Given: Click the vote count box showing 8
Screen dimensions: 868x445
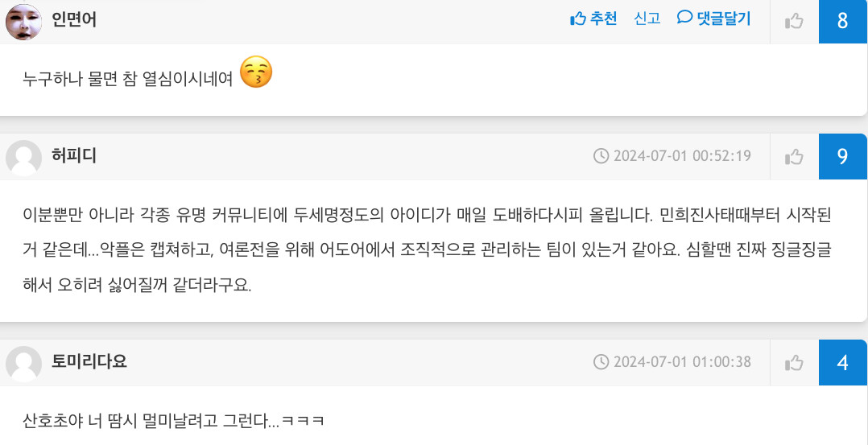Looking at the screenshot, I should pyautogui.click(x=842, y=21).
